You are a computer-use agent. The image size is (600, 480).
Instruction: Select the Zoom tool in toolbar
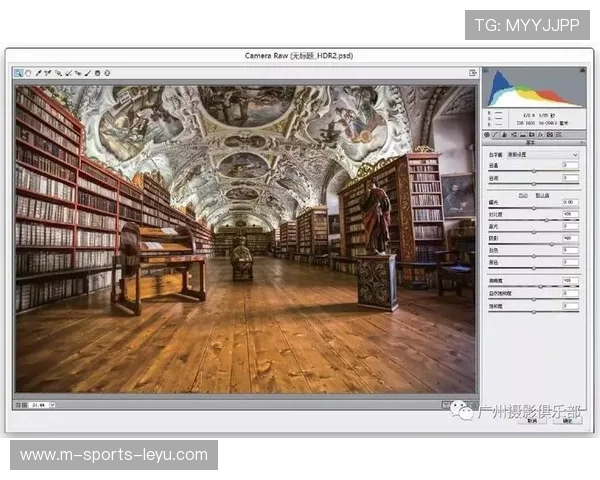19,73
